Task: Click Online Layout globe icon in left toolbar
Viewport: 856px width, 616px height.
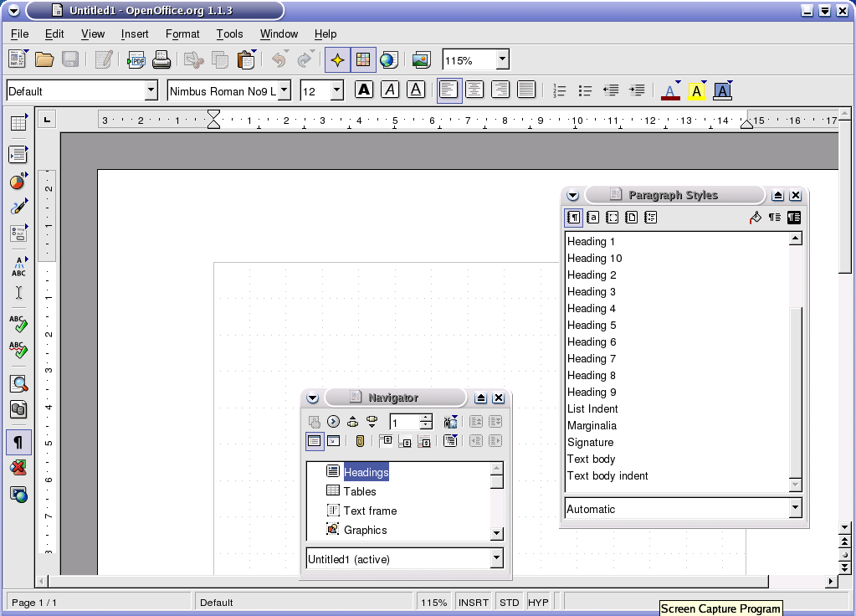Action: click(18, 494)
